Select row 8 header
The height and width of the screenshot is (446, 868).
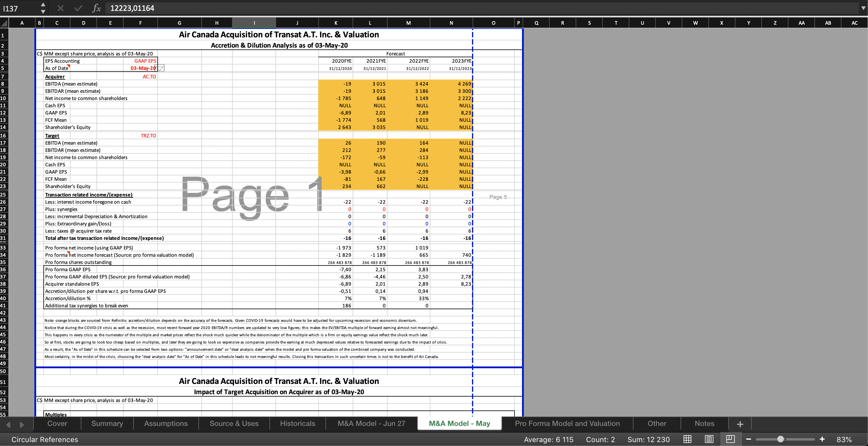coord(3,83)
